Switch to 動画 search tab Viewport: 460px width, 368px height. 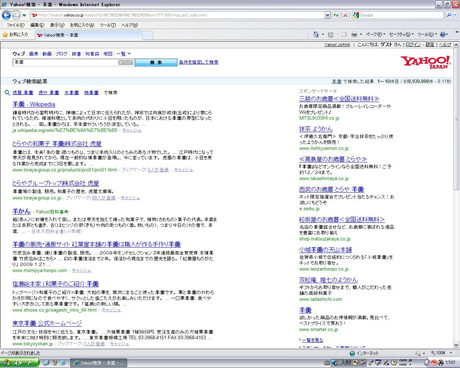point(47,54)
